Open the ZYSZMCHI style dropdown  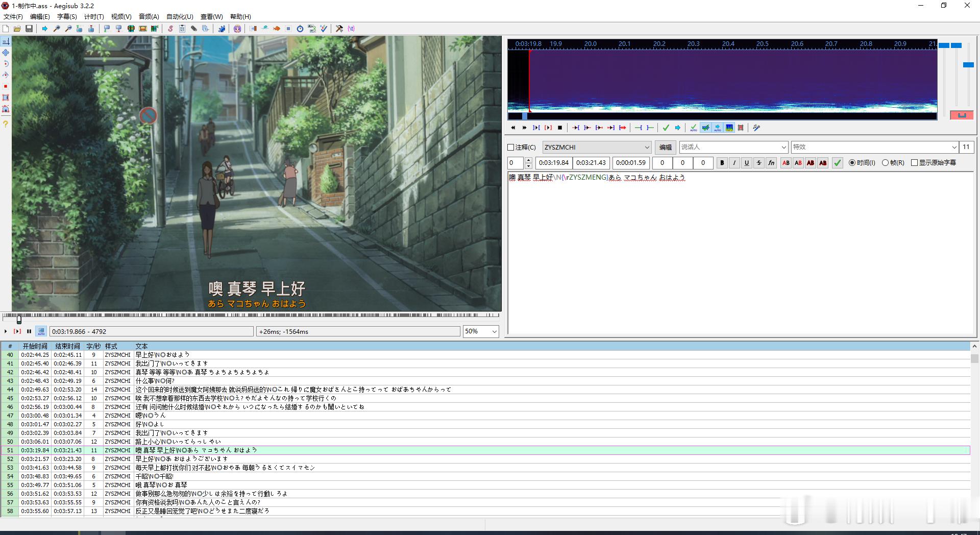tap(597, 147)
